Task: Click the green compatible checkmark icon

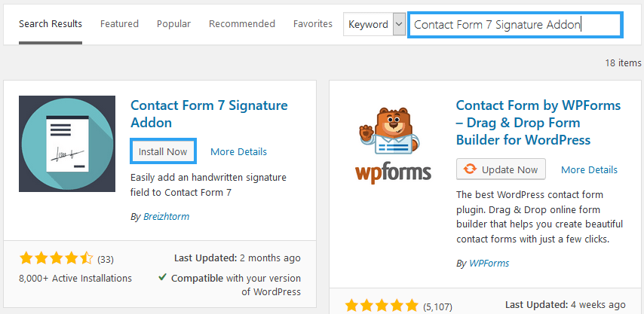Action: tap(162, 278)
